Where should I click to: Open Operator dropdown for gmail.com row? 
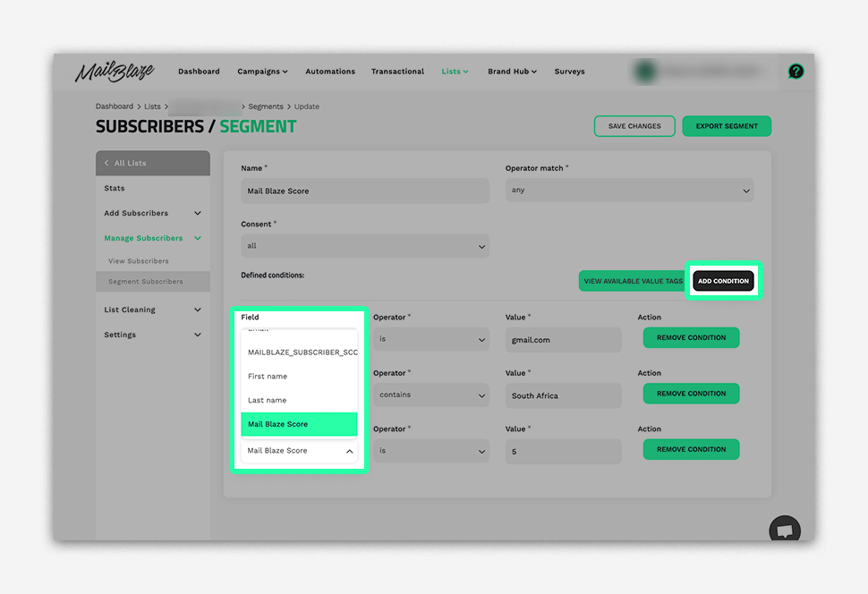click(x=430, y=339)
